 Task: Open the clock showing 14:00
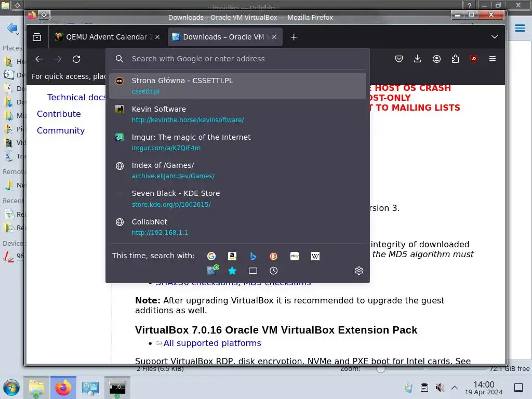484,388
